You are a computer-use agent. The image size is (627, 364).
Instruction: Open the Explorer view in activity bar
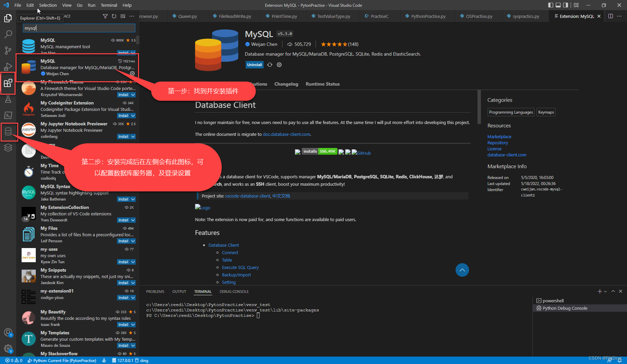tap(8, 18)
